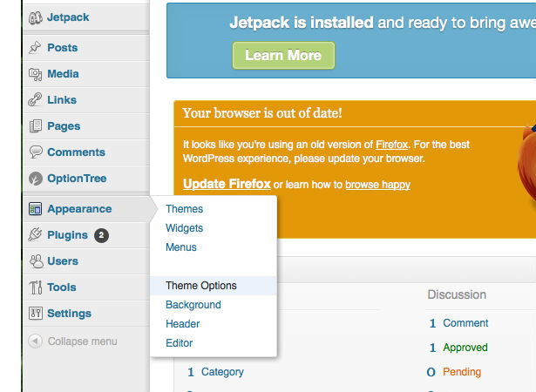536x392 pixels.
Task: Click the Plugins plug icon
Action: point(35,235)
